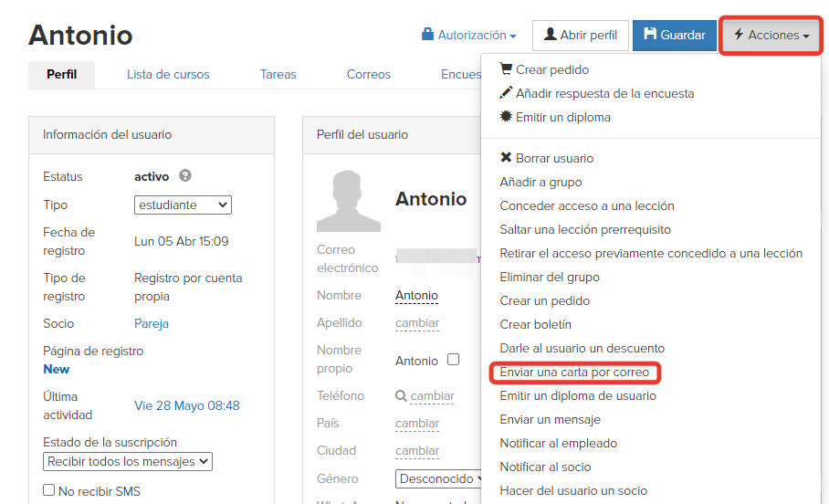The width and height of the screenshot is (829, 504).
Task: Open the New registration page link
Action: coord(56,369)
